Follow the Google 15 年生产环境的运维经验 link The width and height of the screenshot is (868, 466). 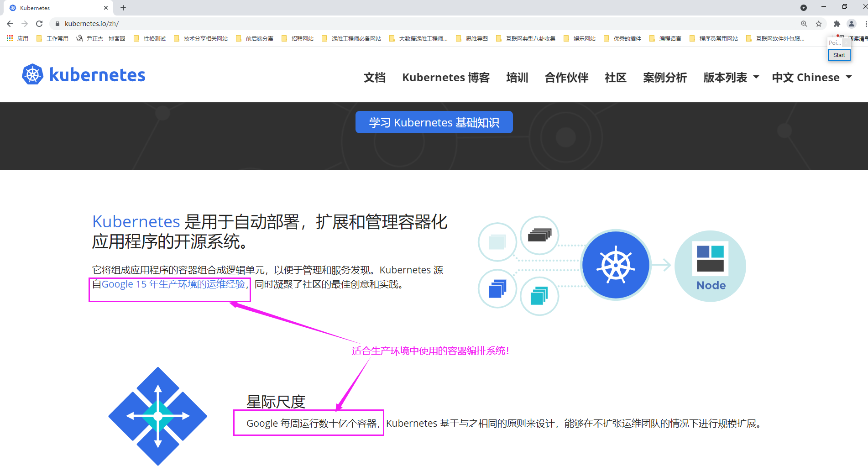tap(173, 284)
